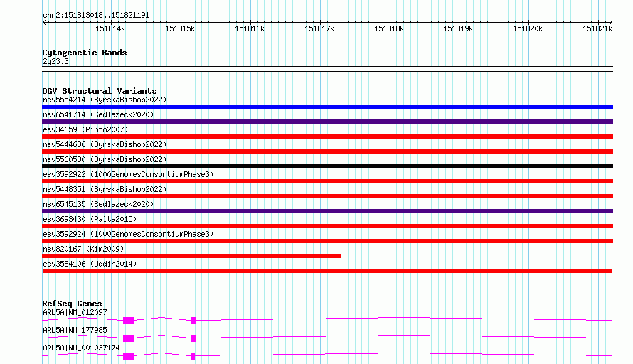Viewport: 633px width, 364px height.
Task: Click the 151817k ruler position
Action: coord(319,29)
